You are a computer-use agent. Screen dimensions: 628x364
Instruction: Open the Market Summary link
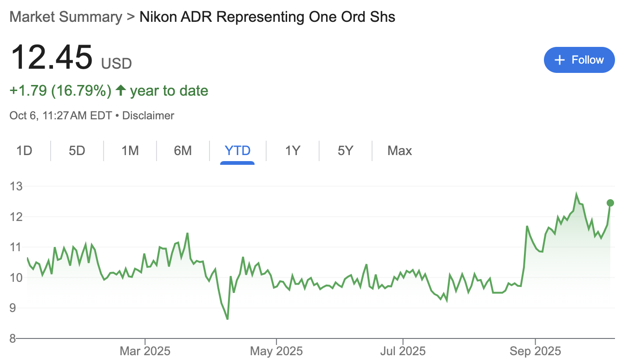pos(65,17)
